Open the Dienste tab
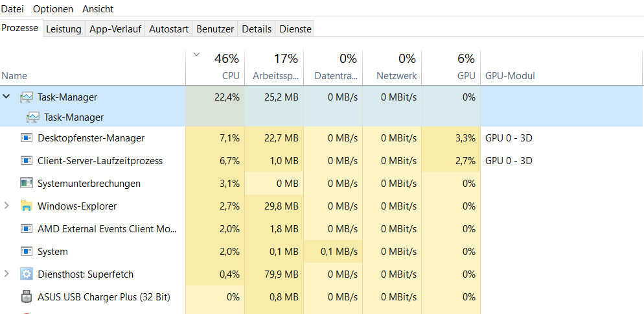The height and width of the screenshot is (314, 644). (x=295, y=29)
